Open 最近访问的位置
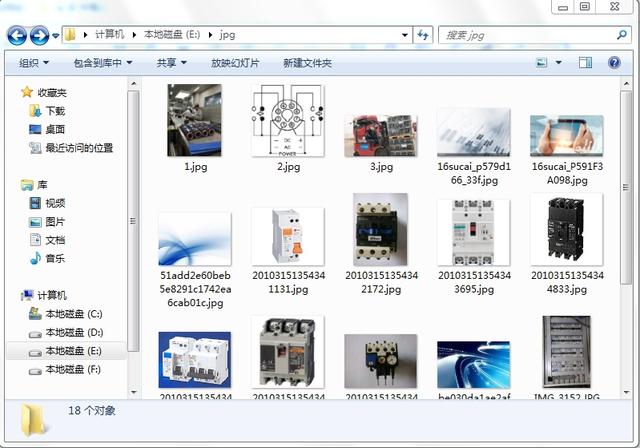 click(x=79, y=148)
